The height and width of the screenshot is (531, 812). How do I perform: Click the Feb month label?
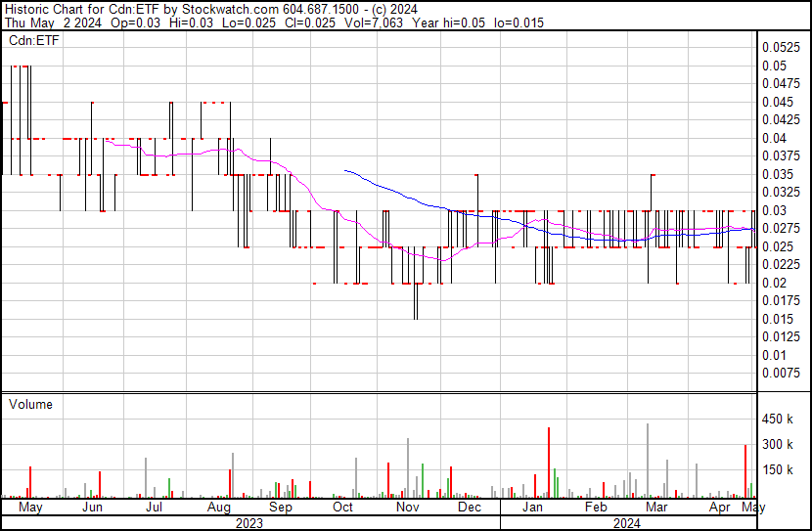tap(596, 507)
